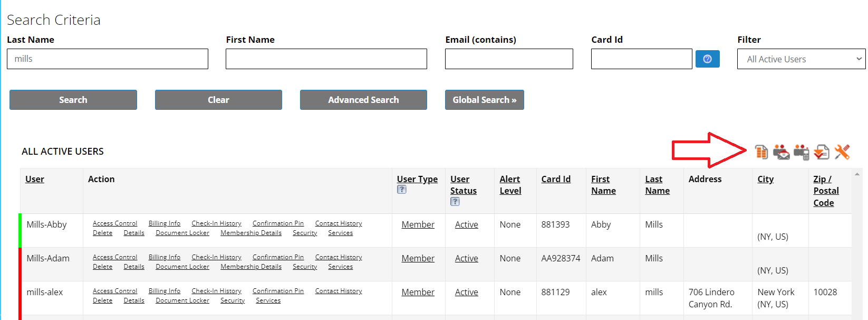Click Active status for Mills-Abby
Viewport: 868px width, 320px height.
click(467, 224)
